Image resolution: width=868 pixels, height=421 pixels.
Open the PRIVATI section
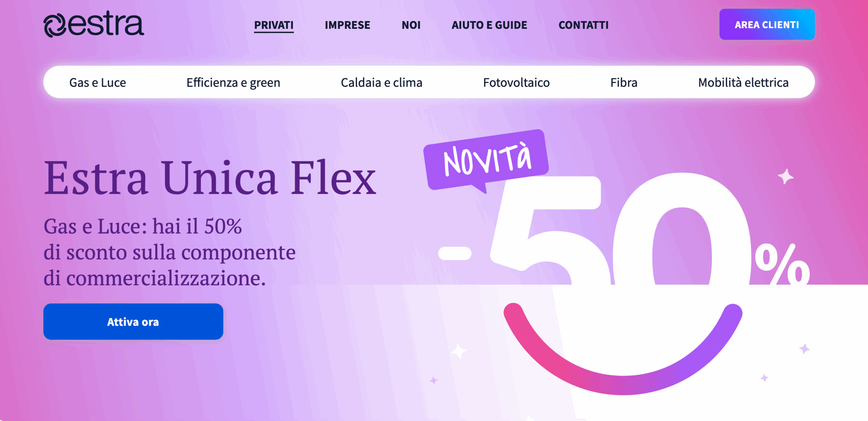[x=274, y=25]
